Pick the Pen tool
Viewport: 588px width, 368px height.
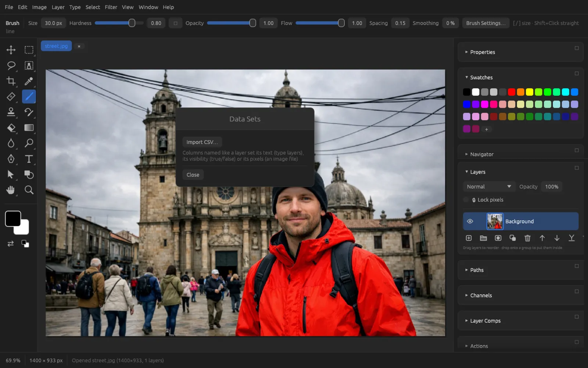click(11, 159)
